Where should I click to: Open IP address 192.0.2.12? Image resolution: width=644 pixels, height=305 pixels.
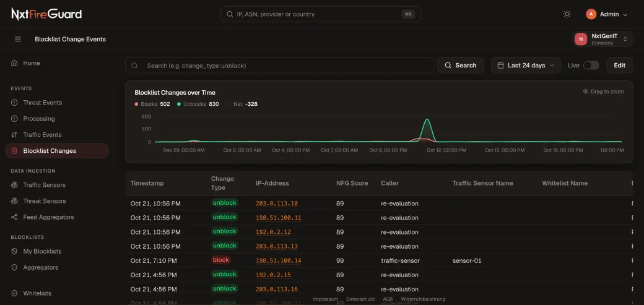[273, 233]
